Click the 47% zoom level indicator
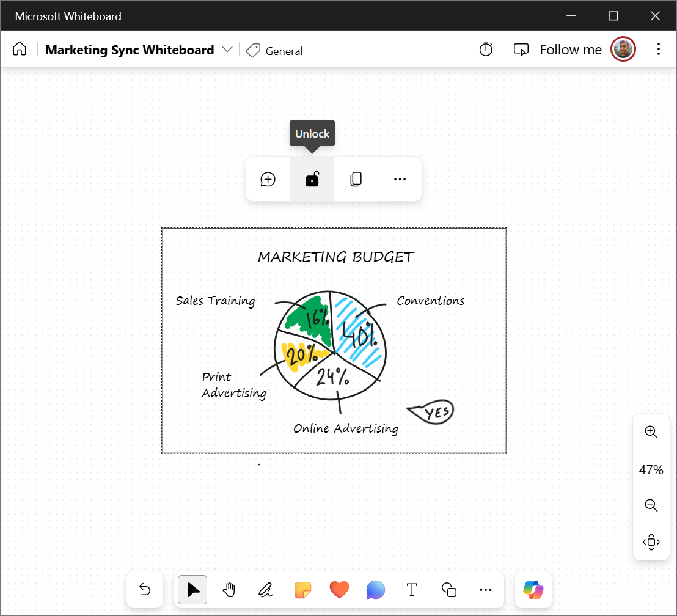Image resolution: width=677 pixels, height=616 pixels. pyautogui.click(x=651, y=469)
